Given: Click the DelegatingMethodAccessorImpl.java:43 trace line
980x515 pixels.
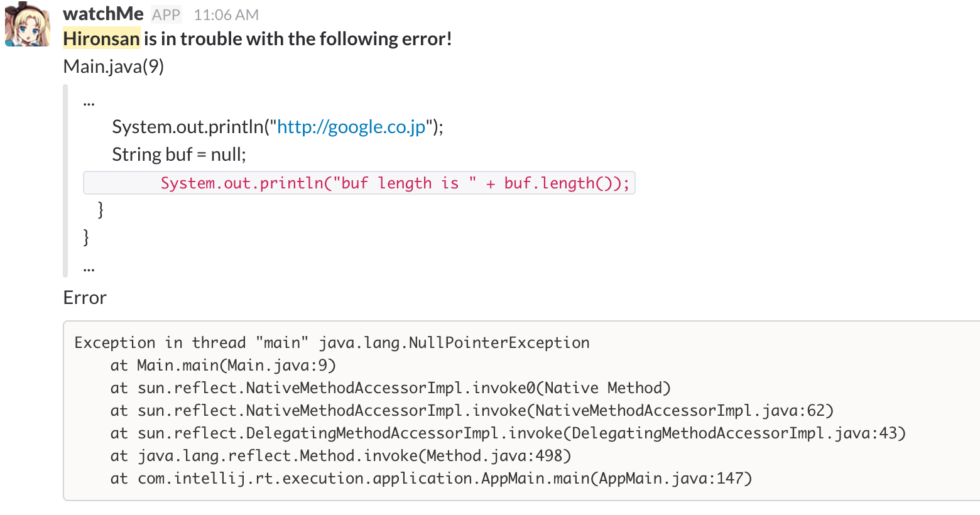Looking at the screenshot, I should click(x=508, y=433).
